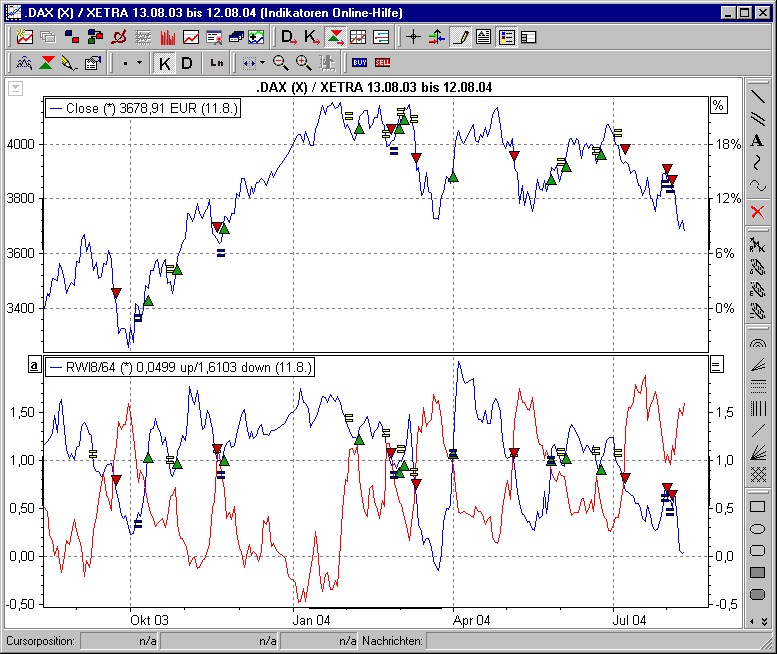Screen dimensions: 777x654
Task: Open the line style dropdown arrow
Action: tap(139, 63)
